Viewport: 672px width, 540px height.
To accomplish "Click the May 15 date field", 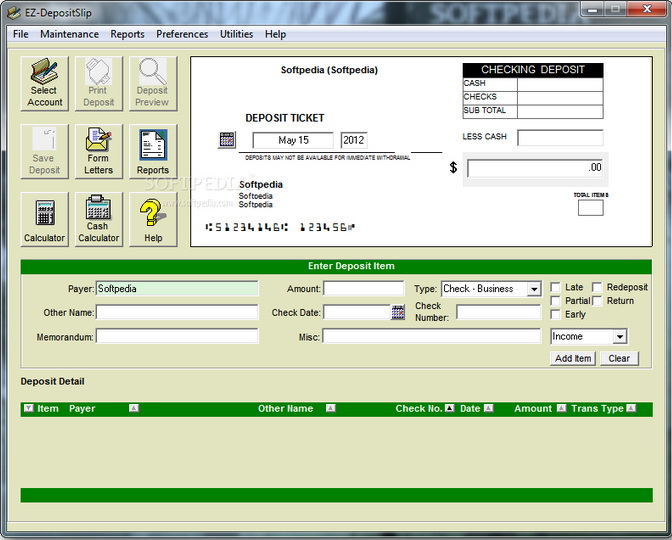I will point(293,140).
